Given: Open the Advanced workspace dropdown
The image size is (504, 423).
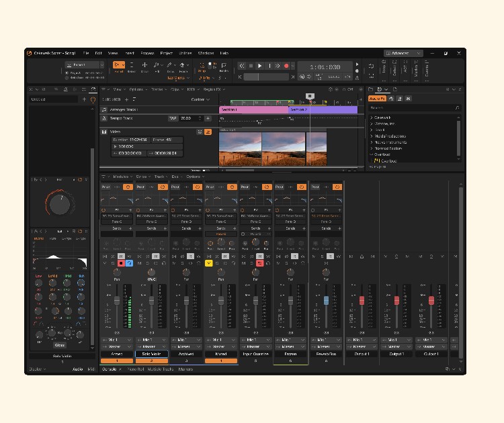Looking at the screenshot, I should pos(403,53).
